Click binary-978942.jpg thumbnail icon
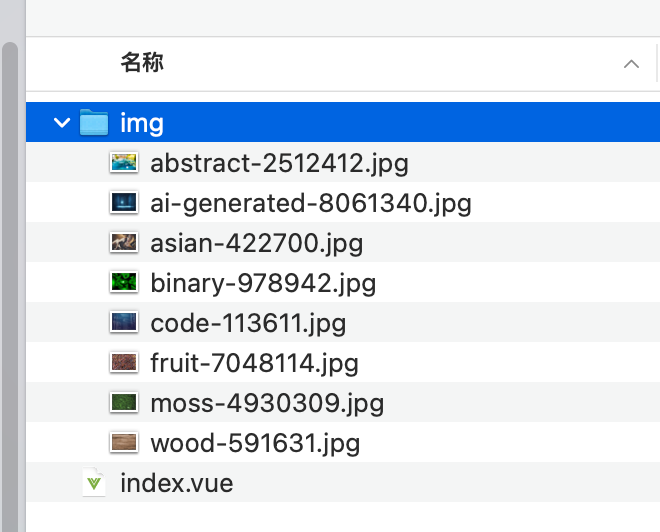This screenshot has height=532, width=660. coord(124,282)
